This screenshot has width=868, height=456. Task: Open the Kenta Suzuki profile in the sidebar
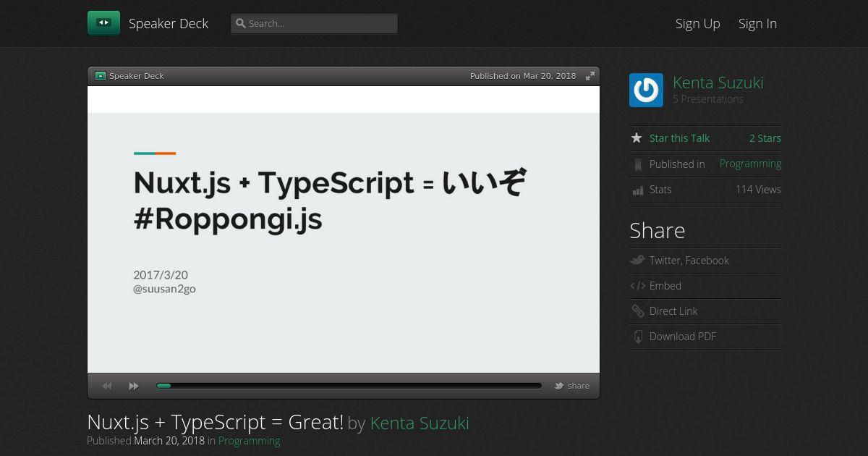click(x=718, y=83)
